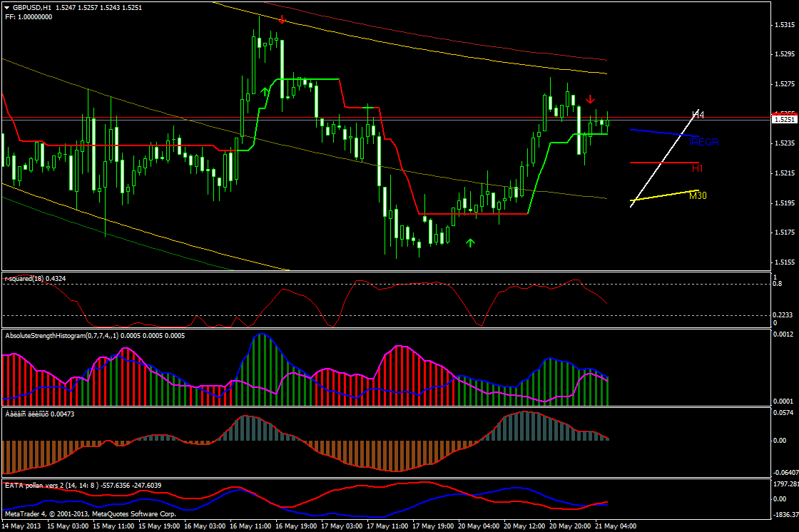This screenshot has height=532, width=799.
Task: Click the EATA pollan vers 2 indicator label
Action: (x=83, y=485)
